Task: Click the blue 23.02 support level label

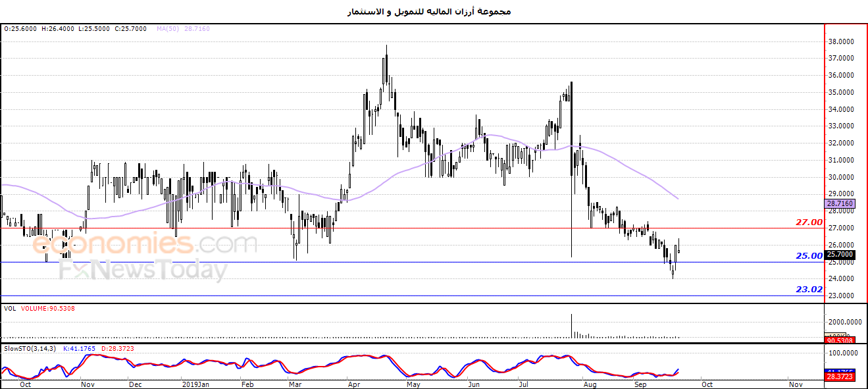Action: tap(809, 289)
